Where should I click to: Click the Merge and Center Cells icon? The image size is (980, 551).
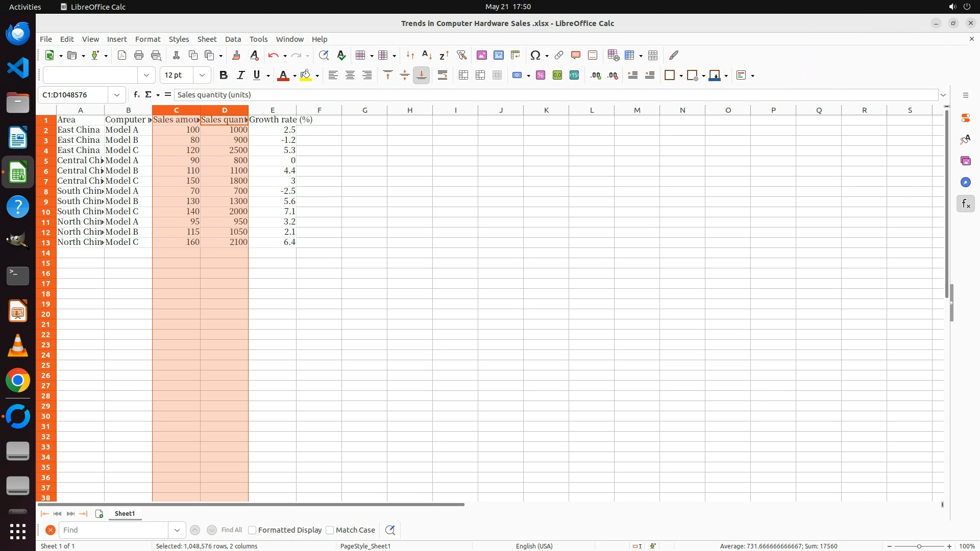[463, 76]
